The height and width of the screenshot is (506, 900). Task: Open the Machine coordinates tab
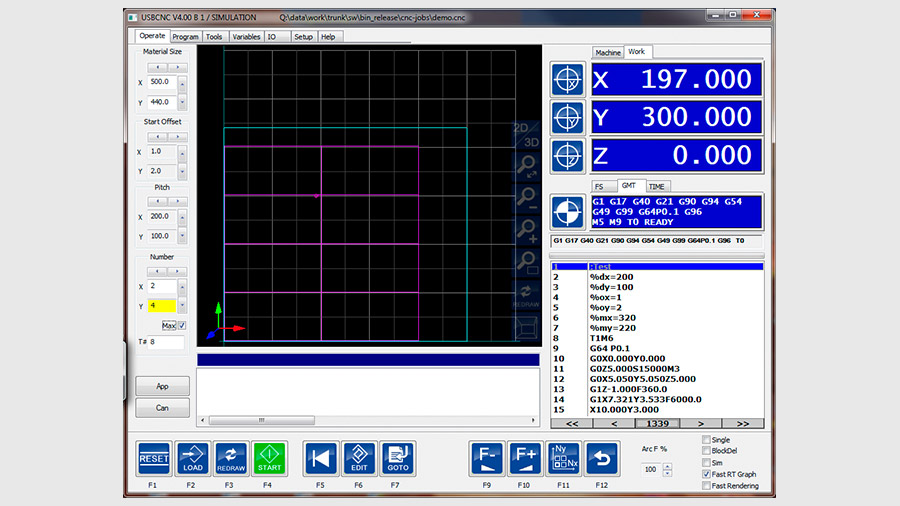point(607,52)
